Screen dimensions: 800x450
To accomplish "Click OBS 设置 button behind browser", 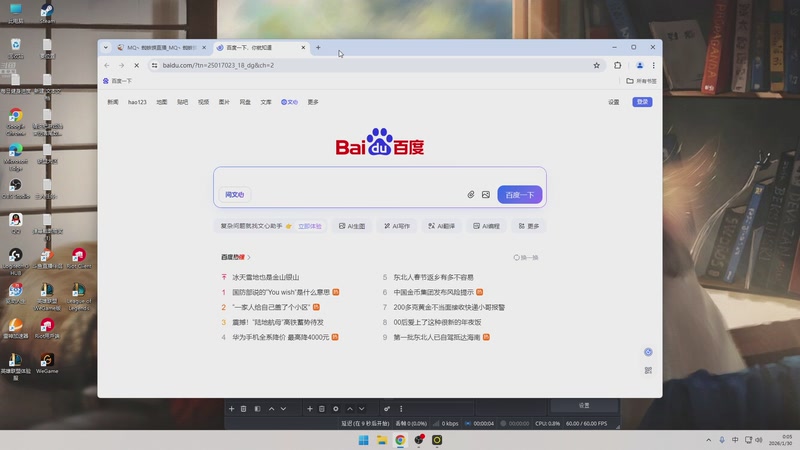I will tap(584, 405).
